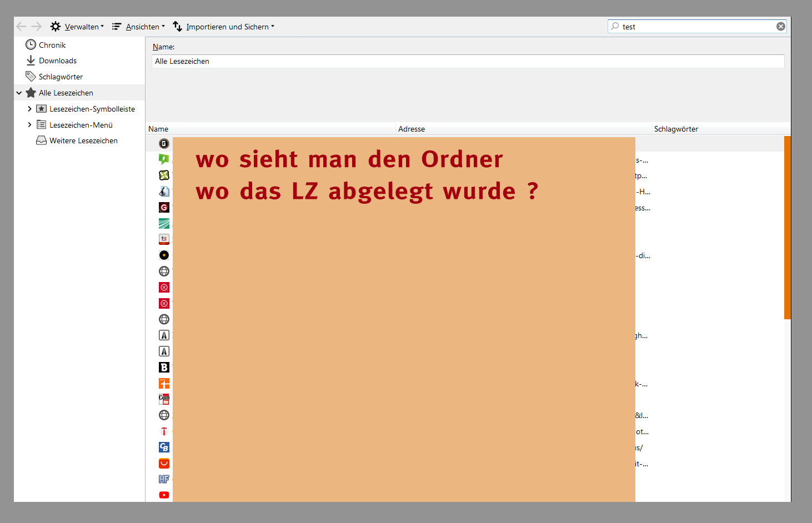Select Chronik in the sidebar
The height and width of the screenshot is (523, 812).
coord(52,45)
